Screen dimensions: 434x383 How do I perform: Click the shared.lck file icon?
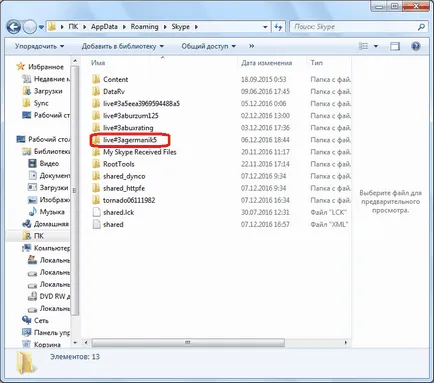click(96, 212)
